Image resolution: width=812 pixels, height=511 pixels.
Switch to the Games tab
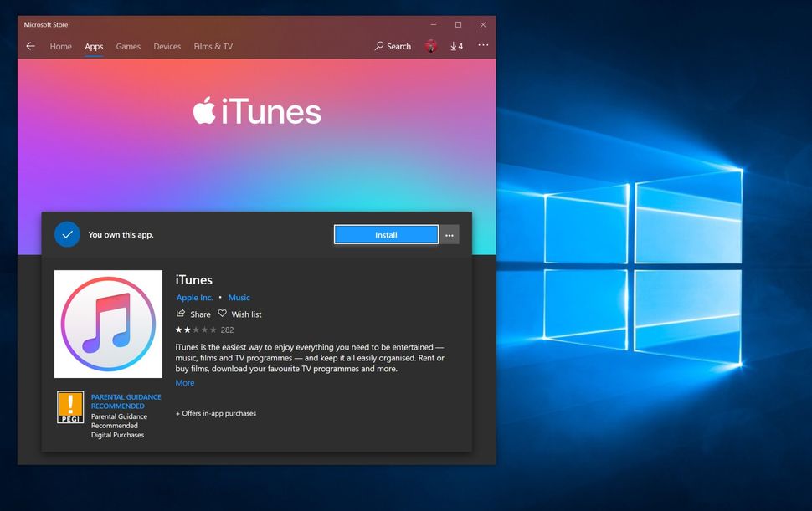tap(127, 46)
